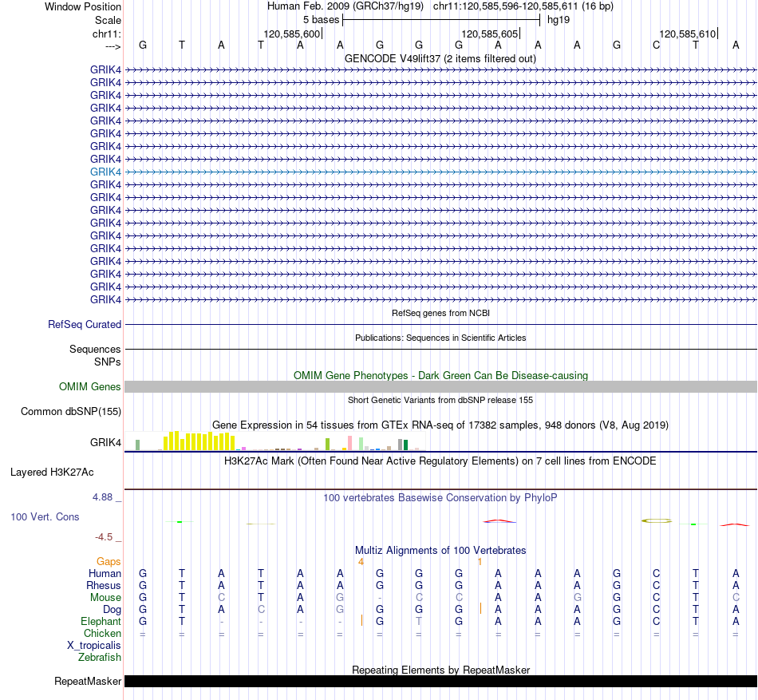
Task: Click the olive PhyloP conservation mark above C
Action: (657, 520)
